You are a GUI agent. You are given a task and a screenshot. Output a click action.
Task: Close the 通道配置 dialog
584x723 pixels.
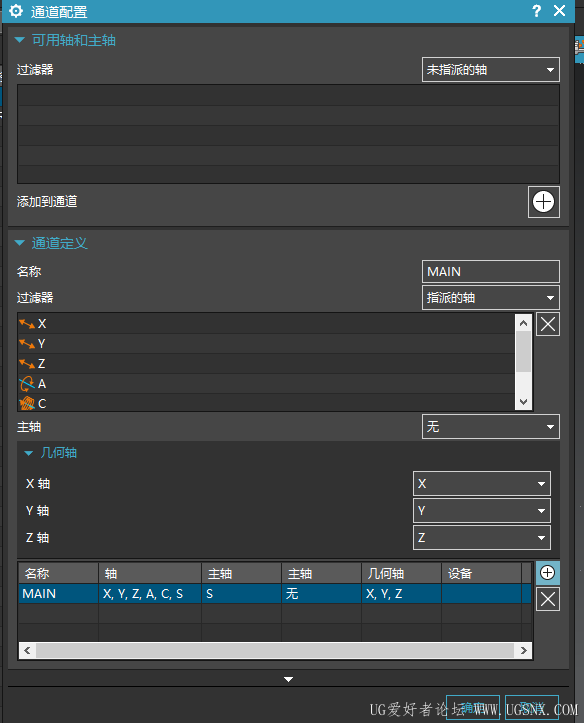pyautogui.click(x=560, y=11)
